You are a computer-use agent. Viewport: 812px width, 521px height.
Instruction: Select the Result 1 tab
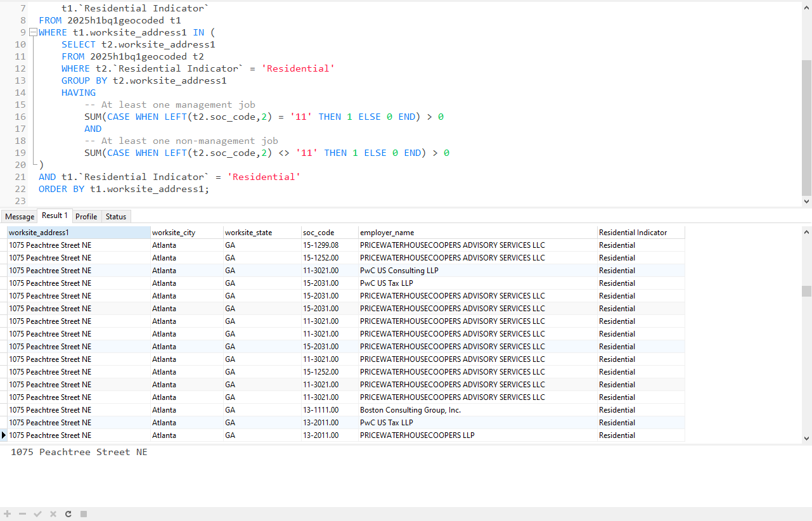click(55, 215)
